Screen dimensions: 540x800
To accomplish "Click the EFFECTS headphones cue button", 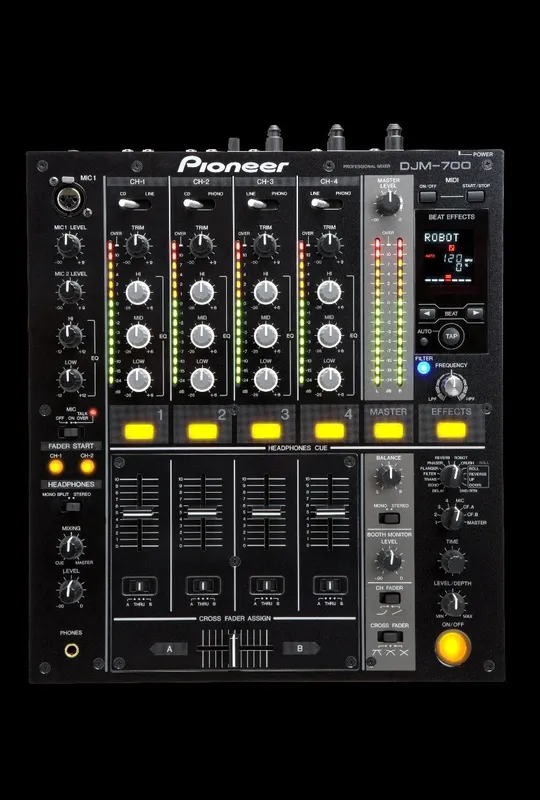I will [451, 430].
